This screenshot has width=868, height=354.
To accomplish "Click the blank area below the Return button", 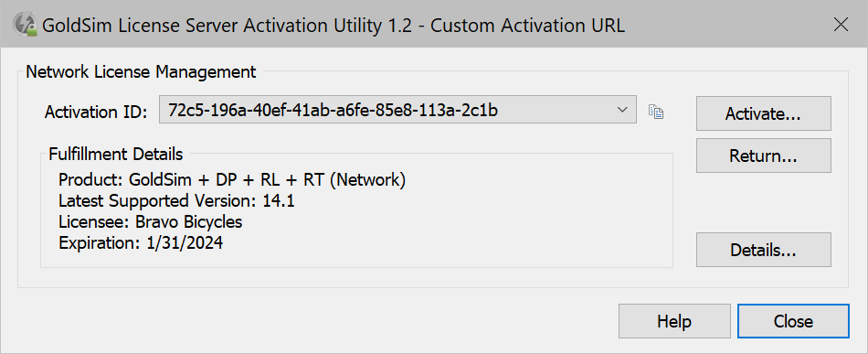I will pyautogui.click(x=763, y=202).
